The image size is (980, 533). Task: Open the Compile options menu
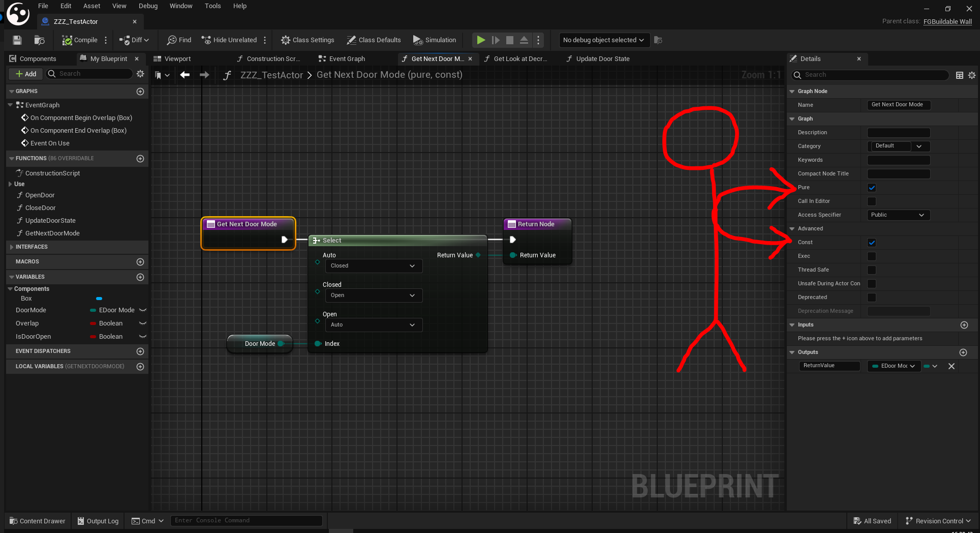tap(106, 40)
